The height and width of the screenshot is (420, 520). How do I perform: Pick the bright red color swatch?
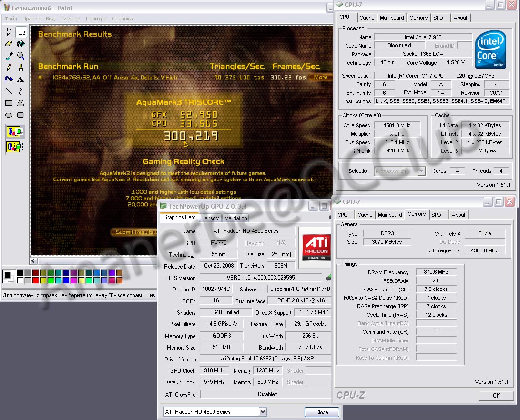(x=35, y=280)
